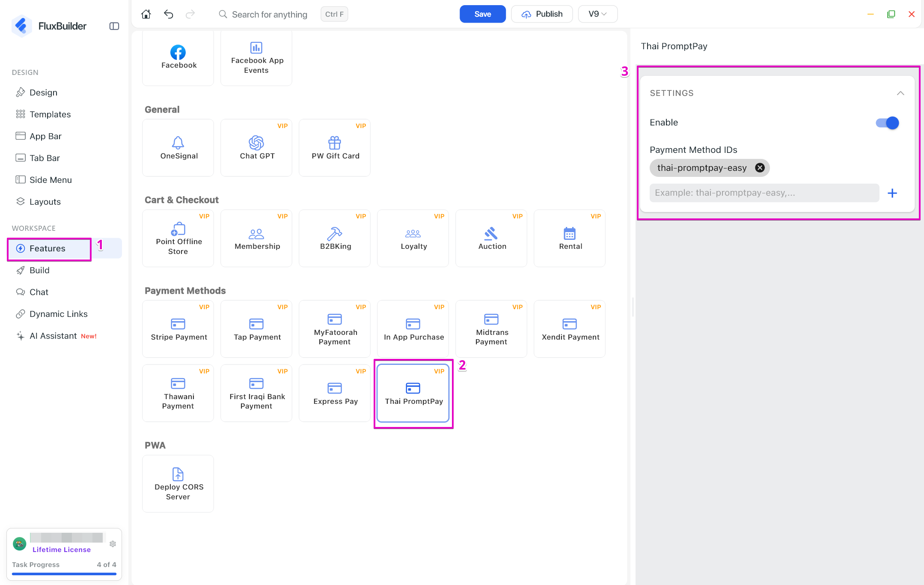The width and height of the screenshot is (924, 585).
Task: Open the Facebook feature card
Action: [x=178, y=57]
